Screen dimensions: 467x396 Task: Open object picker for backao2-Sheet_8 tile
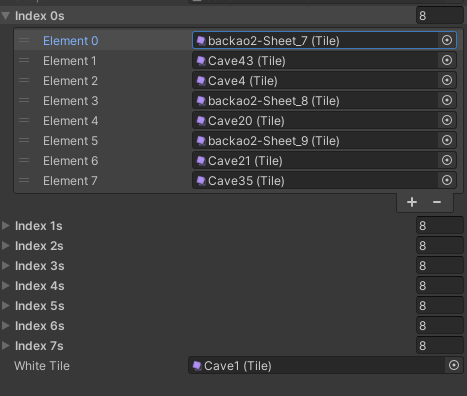pos(447,100)
